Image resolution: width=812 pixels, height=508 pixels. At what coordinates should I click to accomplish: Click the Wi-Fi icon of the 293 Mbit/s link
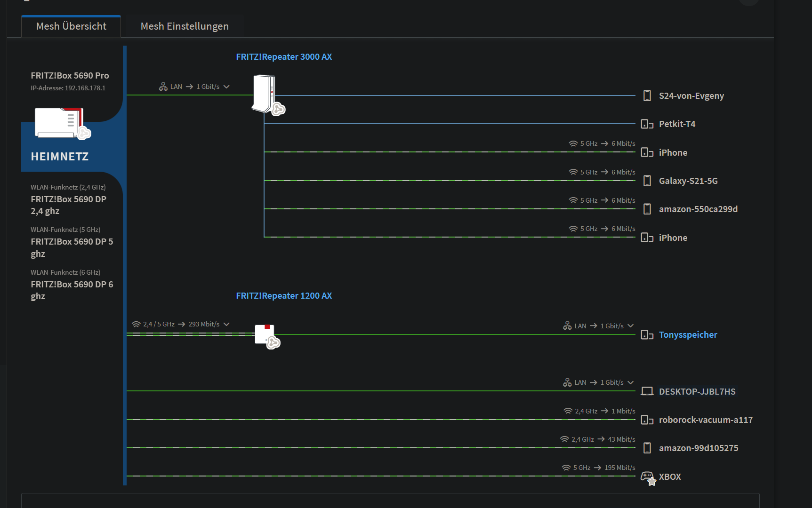[x=136, y=324]
